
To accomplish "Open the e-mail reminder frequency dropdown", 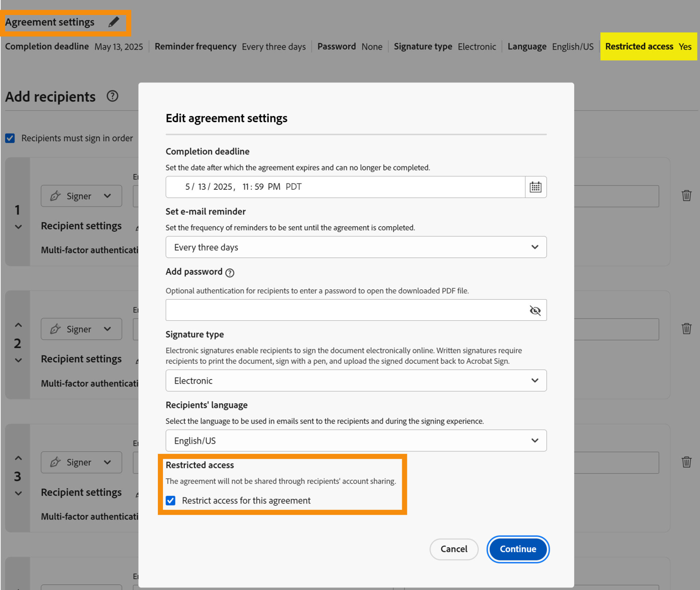I will tap(535, 247).
